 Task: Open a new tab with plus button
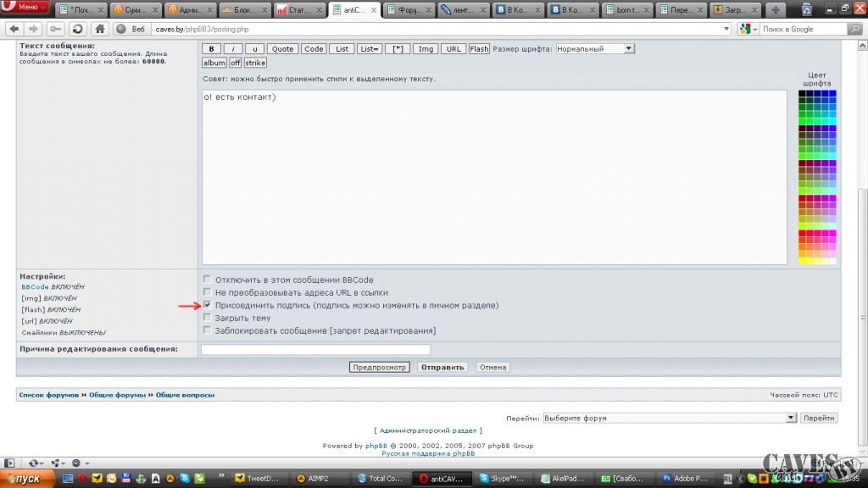(x=776, y=10)
